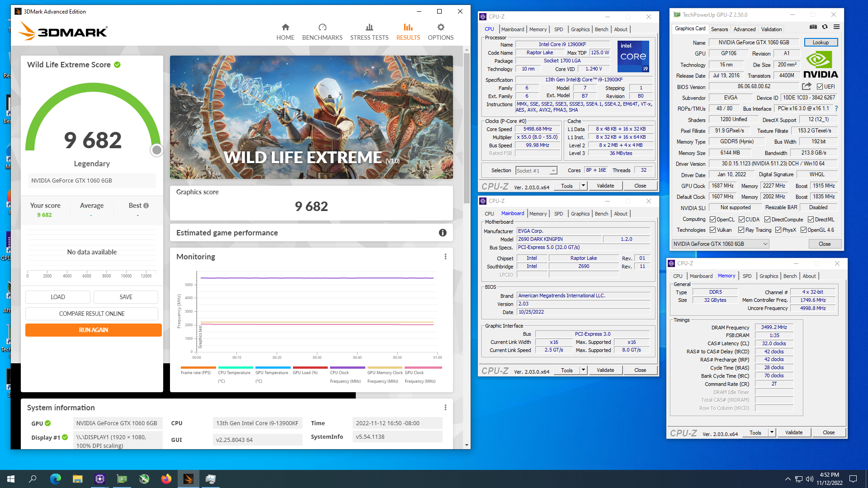Viewport: 868px width, 488px height.
Task: Open Bench tab in top CPU-Z window
Action: click(601, 29)
